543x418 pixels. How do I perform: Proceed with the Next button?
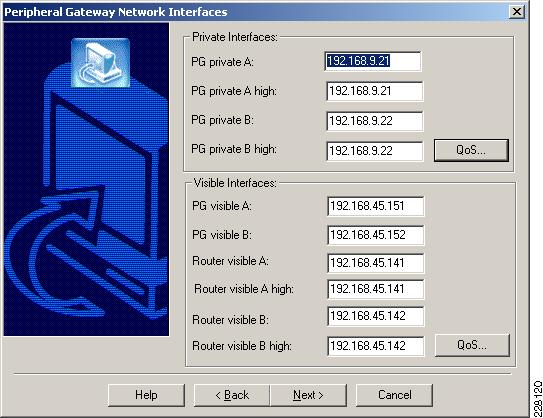point(308,395)
